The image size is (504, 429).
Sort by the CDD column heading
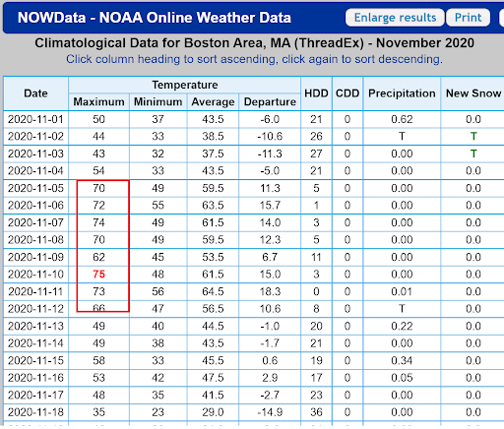347,93
